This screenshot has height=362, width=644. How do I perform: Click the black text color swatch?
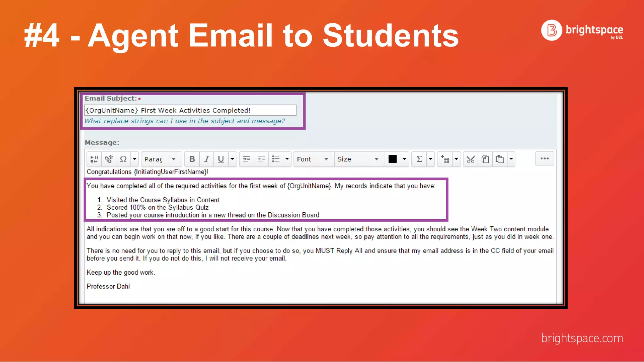[392, 159]
